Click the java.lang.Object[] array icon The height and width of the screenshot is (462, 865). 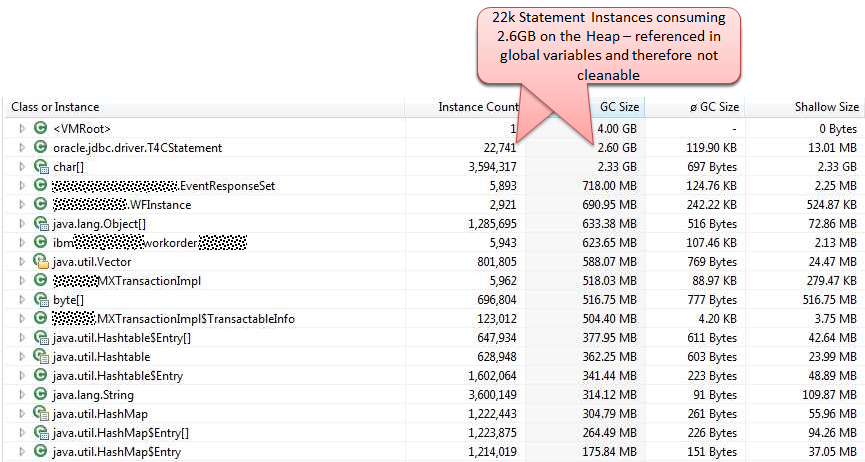pyautogui.click(x=41, y=223)
